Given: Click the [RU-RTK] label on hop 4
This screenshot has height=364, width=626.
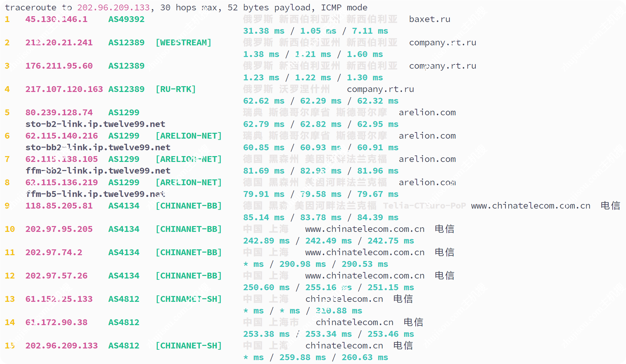Looking at the screenshot, I should (x=176, y=89).
